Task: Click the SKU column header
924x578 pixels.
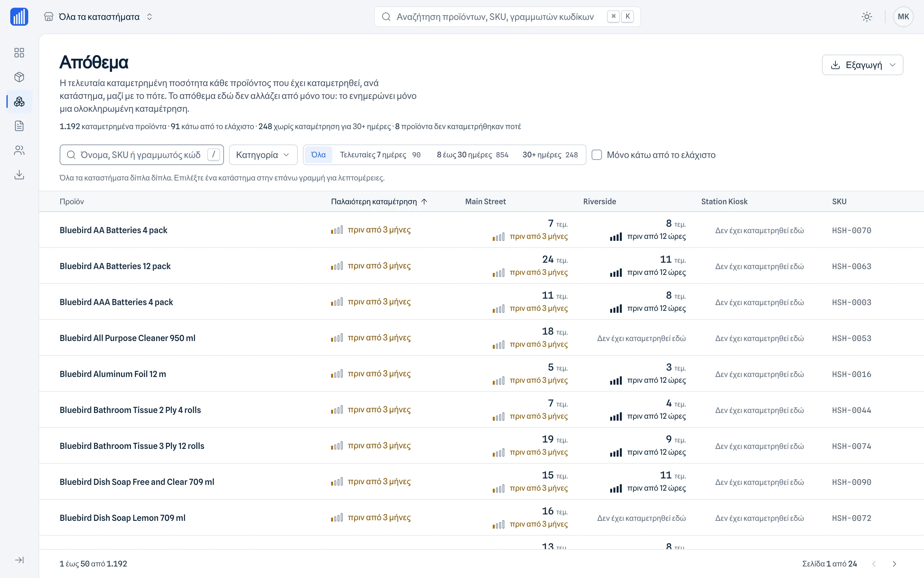Action: pos(839,201)
